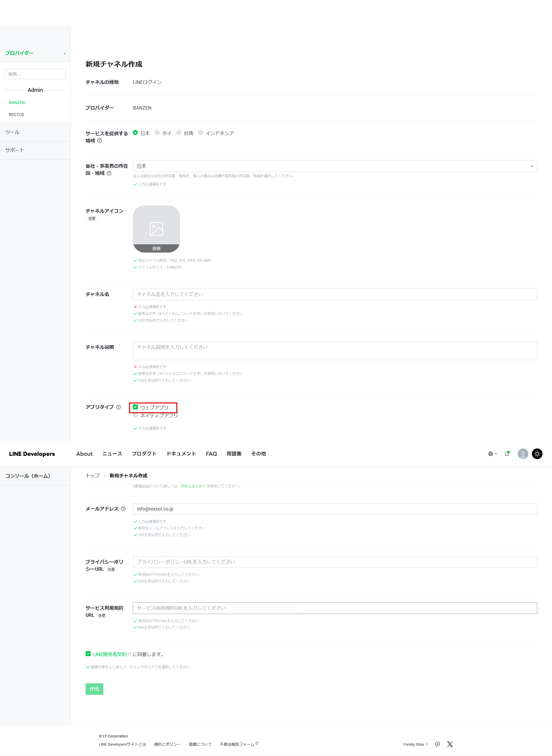
Task: Open the ニュース menu item
Action: [x=112, y=454]
